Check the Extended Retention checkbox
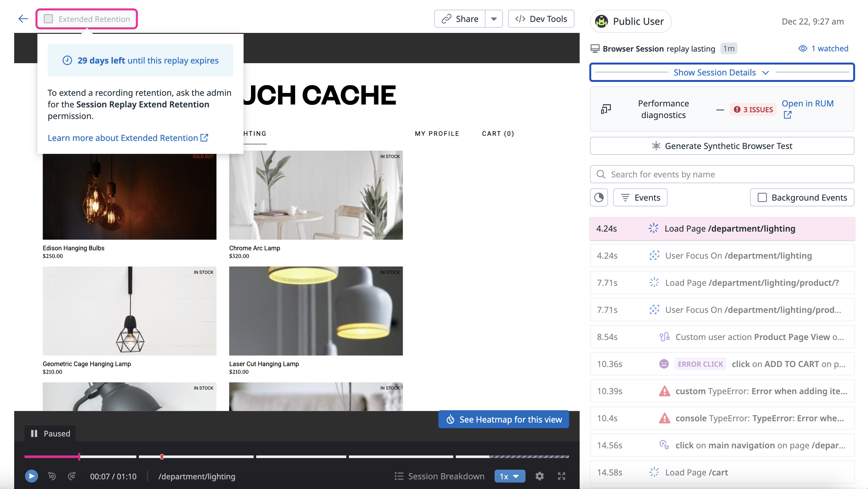 [49, 19]
